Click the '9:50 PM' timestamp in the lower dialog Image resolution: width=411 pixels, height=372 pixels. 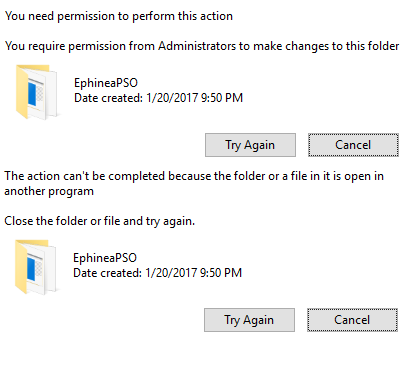point(221,273)
